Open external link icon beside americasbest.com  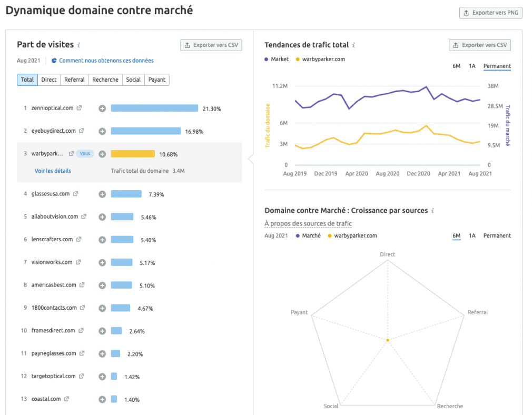[x=82, y=285]
